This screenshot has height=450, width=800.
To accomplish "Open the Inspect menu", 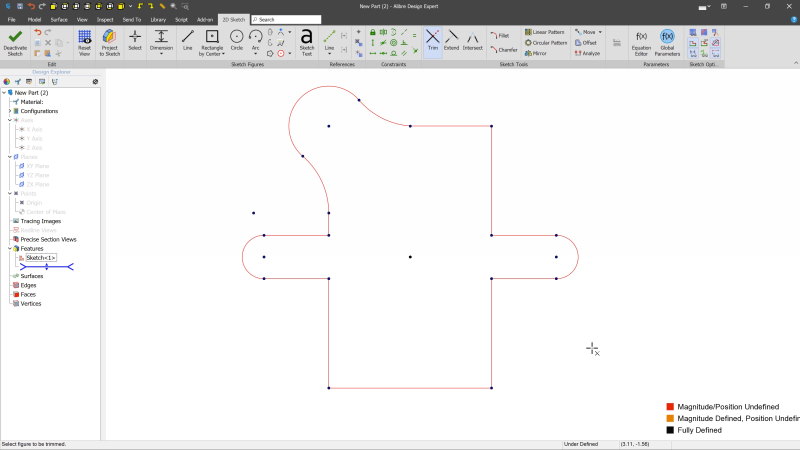I will (x=105, y=19).
